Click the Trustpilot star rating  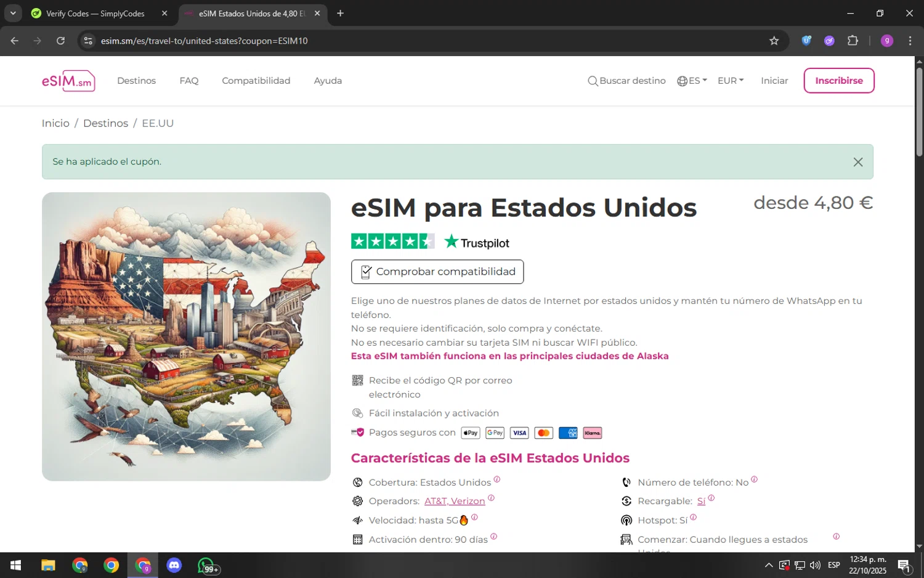coord(393,242)
